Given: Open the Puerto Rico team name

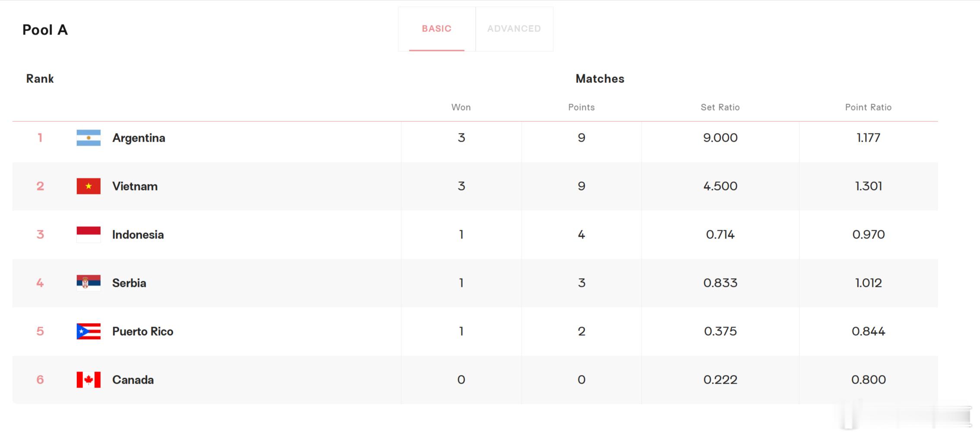Looking at the screenshot, I should [142, 331].
